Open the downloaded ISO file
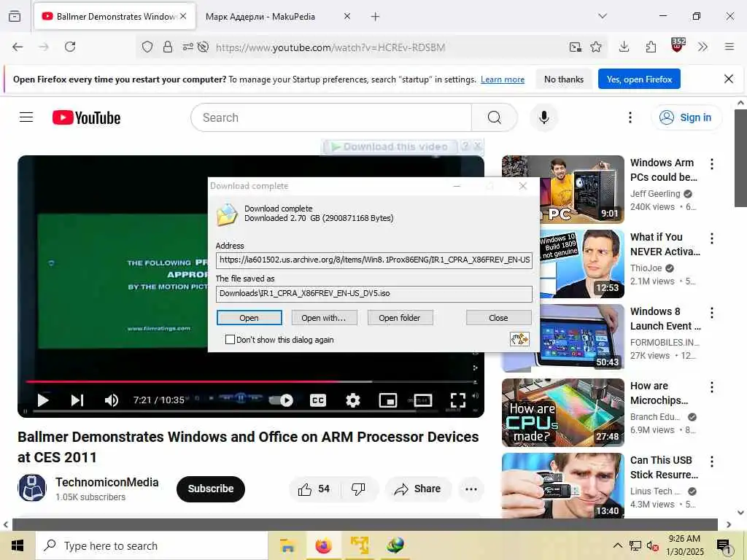The image size is (747, 560). click(249, 318)
